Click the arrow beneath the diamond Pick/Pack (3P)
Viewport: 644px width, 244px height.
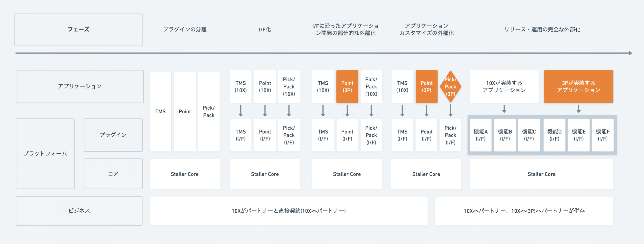pyautogui.click(x=450, y=111)
